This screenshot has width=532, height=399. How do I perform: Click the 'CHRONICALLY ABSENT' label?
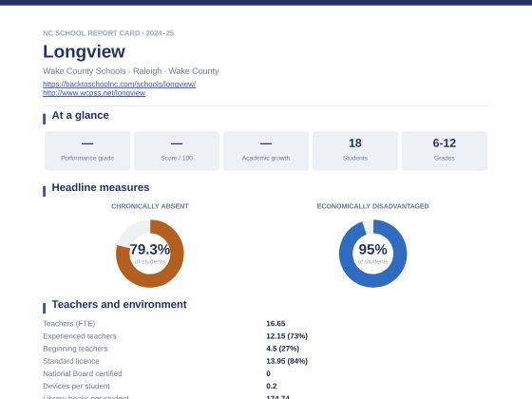pos(150,206)
